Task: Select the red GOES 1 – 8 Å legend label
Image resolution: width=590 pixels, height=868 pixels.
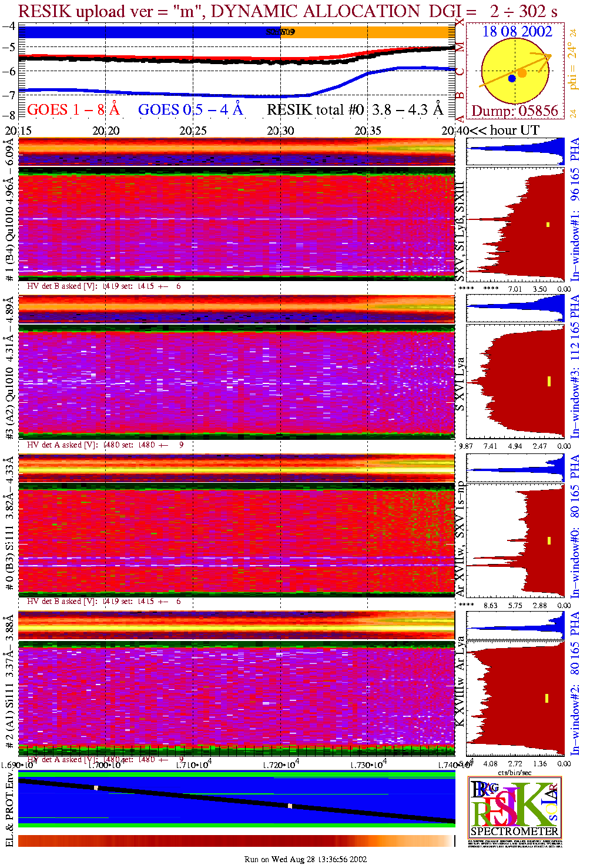Action: tap(73, 109)
